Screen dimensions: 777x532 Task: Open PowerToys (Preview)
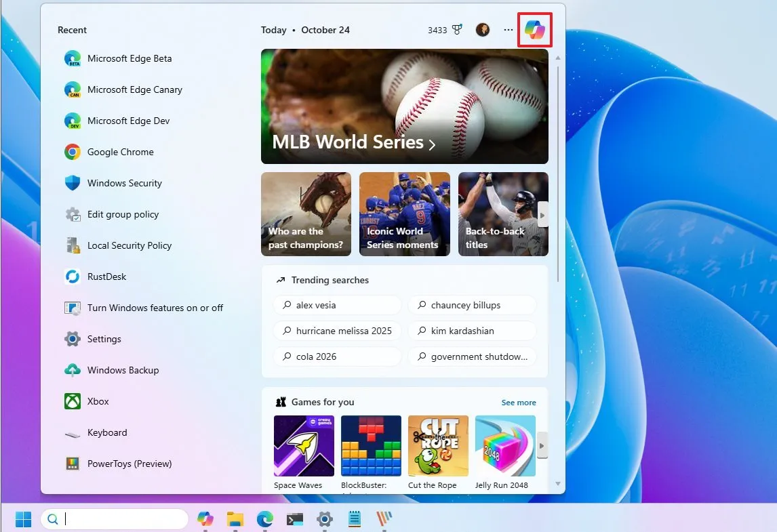pos(129,464)
